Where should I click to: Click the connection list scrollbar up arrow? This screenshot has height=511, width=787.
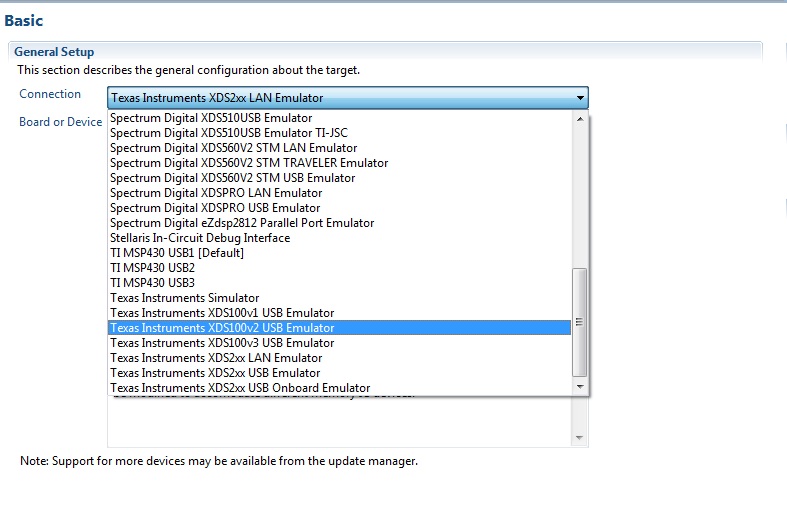click(579, 118)
